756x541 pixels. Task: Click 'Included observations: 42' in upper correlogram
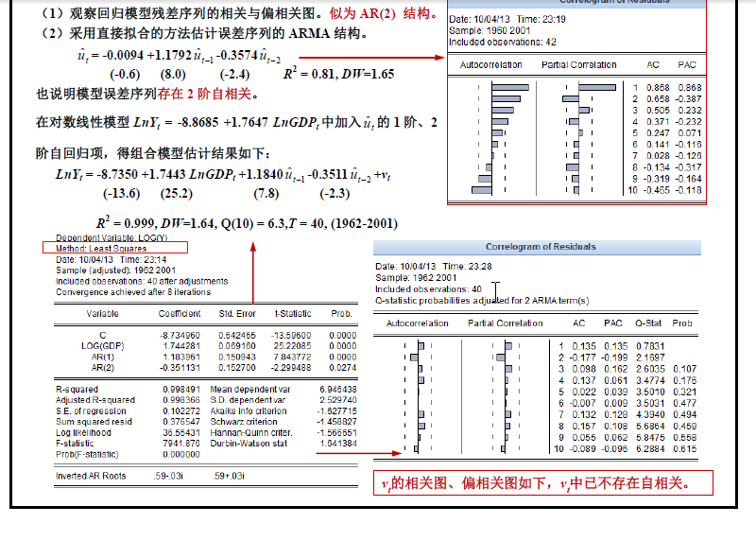(x=503, y=43)
